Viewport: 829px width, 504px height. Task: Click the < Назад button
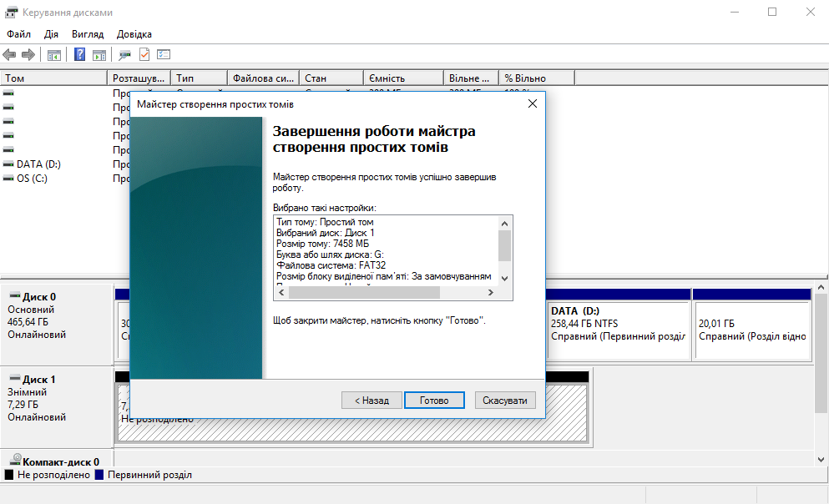[372, 401]
